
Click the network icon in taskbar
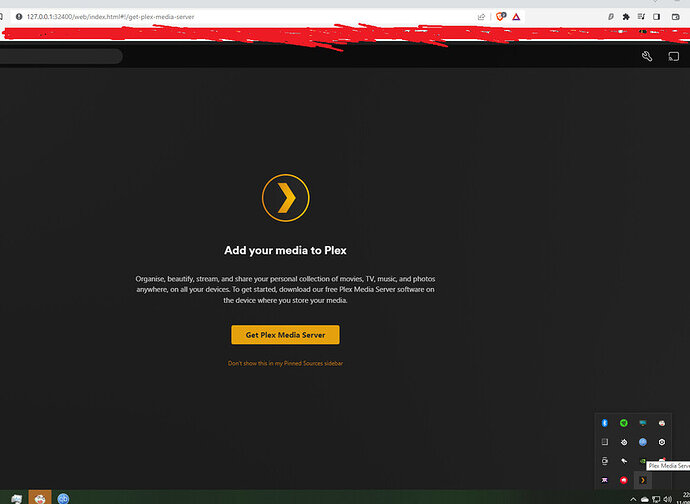656,499
